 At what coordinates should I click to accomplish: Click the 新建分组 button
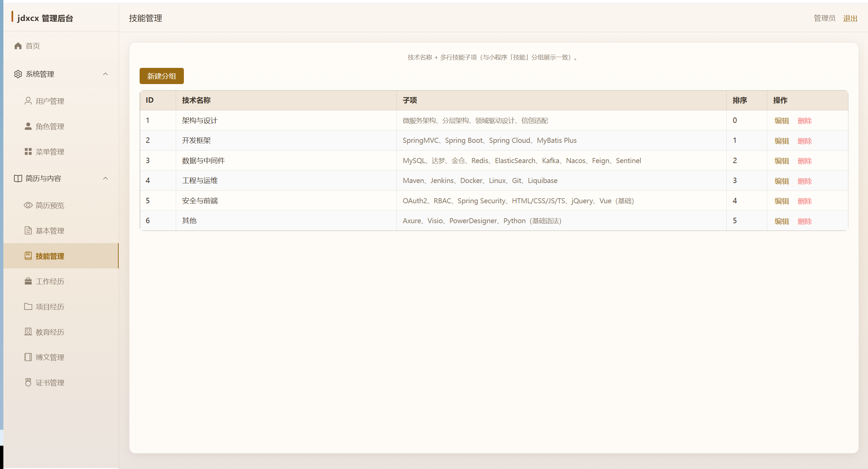click(x=162, y=76)
